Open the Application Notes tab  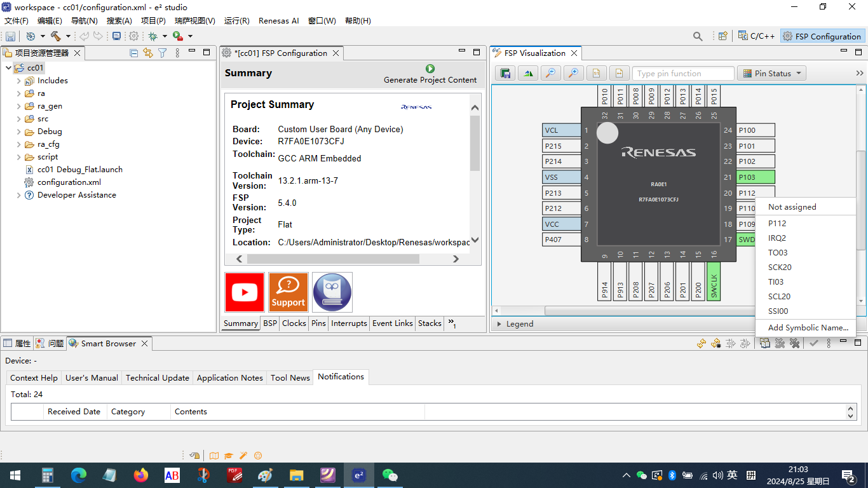coord(229,377)
